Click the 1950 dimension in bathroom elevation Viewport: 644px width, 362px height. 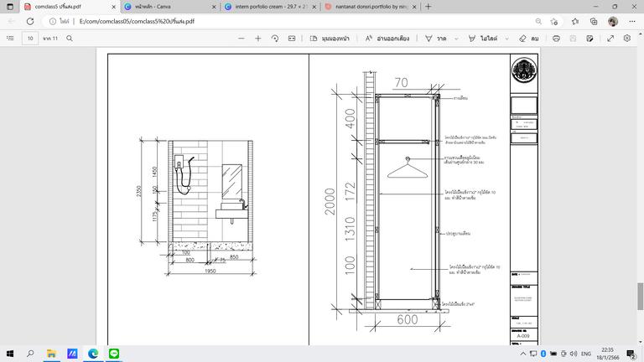click(x=210, y=271)
